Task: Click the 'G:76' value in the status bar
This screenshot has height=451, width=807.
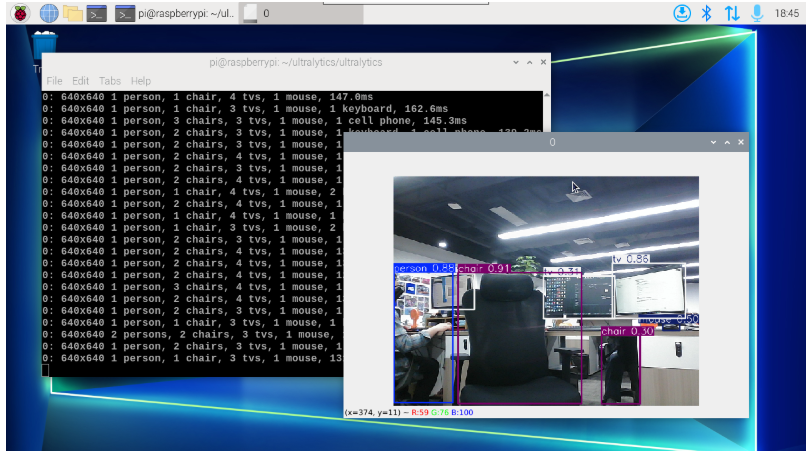Action: coord(440,412)
